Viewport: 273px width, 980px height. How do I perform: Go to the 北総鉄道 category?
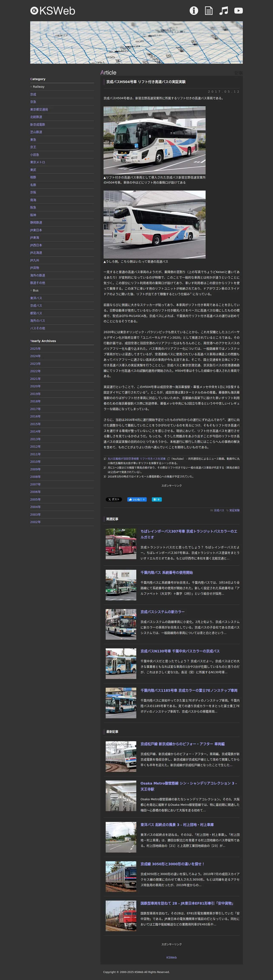point(36,117)
